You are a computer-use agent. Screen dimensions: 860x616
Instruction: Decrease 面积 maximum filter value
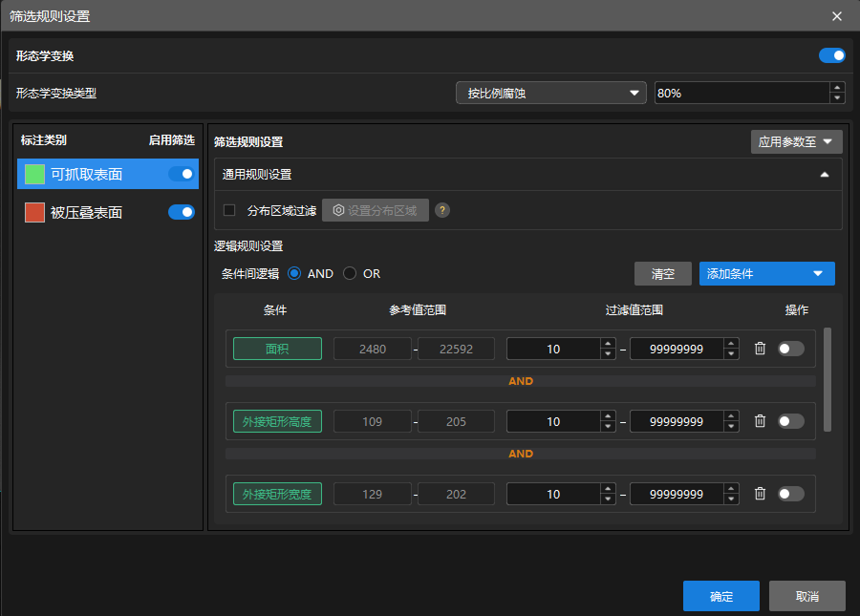coord(731,354)
